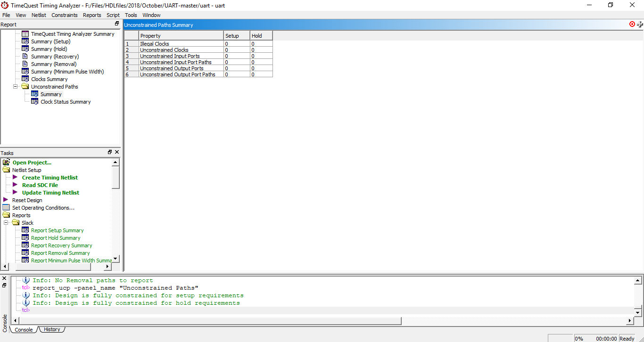
Task: Open the View menu
Action: [x=21, y=15]
